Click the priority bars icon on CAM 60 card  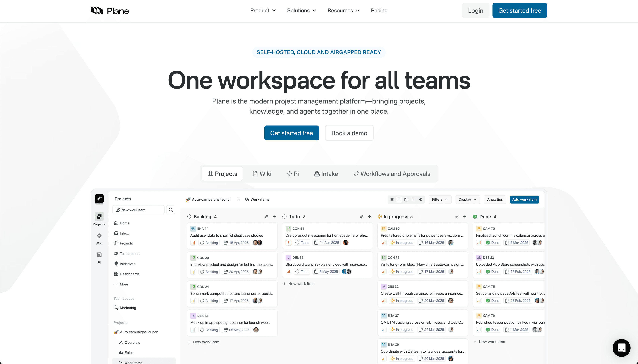pyautogui.click(x=384, y=242)
